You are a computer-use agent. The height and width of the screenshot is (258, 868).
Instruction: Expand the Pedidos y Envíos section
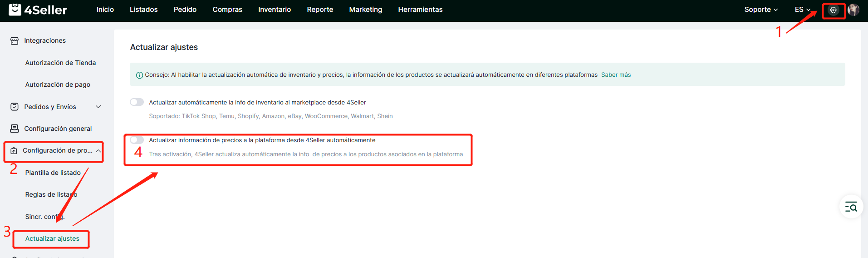(x=98, y=107)
